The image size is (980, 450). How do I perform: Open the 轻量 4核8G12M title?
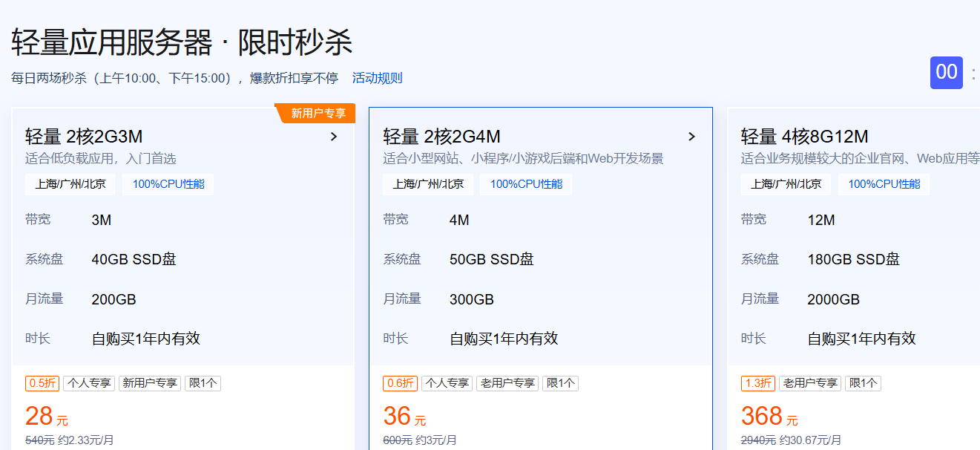click(804, 137)
